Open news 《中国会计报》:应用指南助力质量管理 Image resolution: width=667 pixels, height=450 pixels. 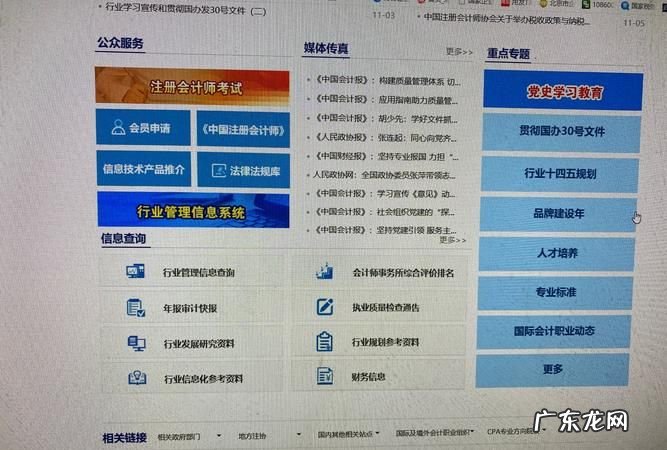click(x=386, y=99)
